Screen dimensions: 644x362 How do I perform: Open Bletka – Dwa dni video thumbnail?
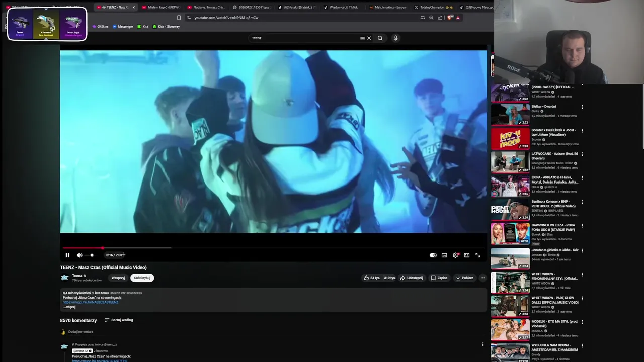[x=510, y=115]
